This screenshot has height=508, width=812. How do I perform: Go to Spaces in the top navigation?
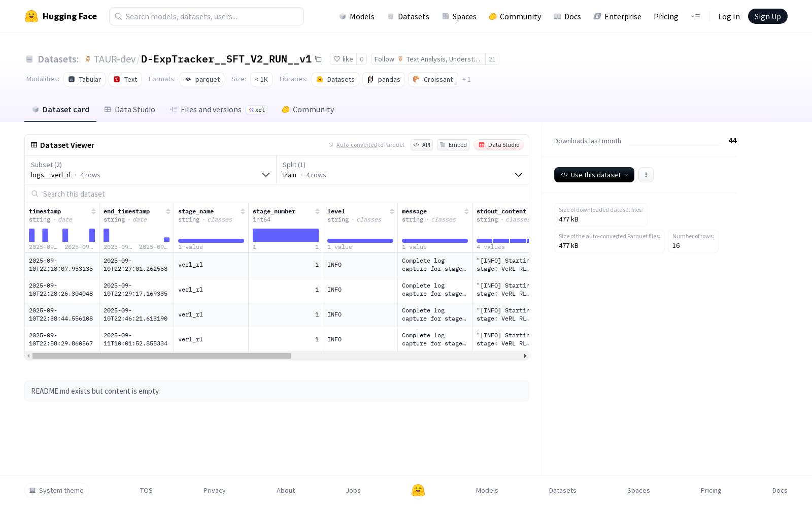click(x=459, y=16)
